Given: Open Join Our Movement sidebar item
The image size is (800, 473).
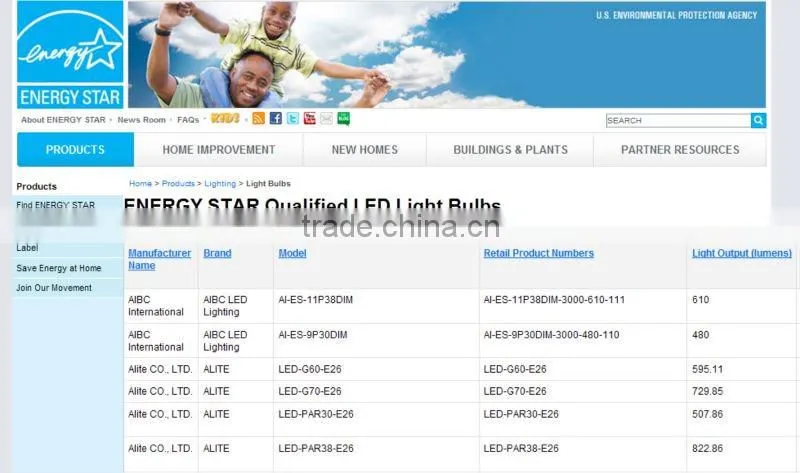Looking at the screenshot, I should [54, 288].
